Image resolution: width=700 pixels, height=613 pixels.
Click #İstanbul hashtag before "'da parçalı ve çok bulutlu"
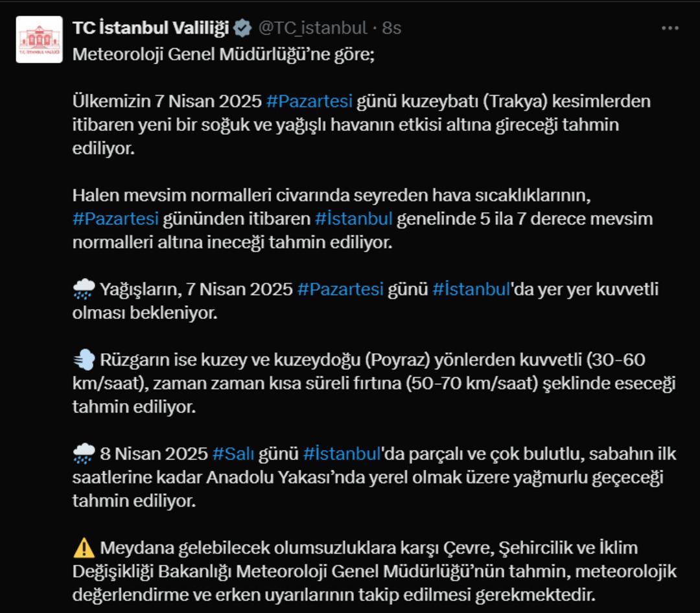(342, 454)
